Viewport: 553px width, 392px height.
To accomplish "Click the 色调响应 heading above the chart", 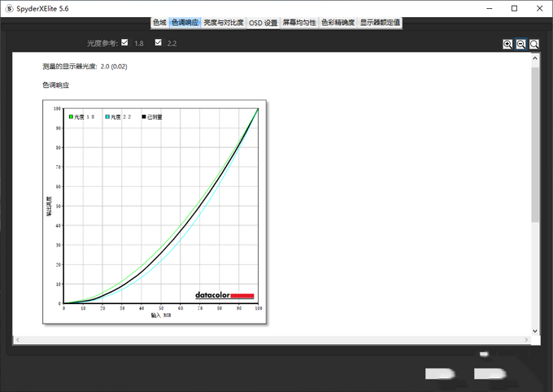I will pos(56,85).
